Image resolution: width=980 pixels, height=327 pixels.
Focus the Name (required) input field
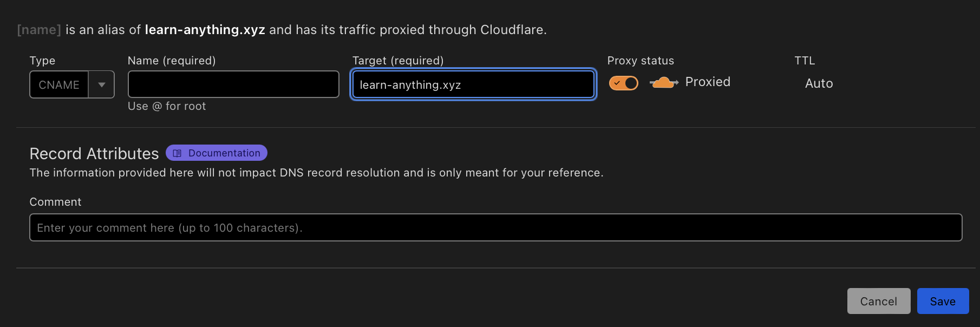click(233, 84)
